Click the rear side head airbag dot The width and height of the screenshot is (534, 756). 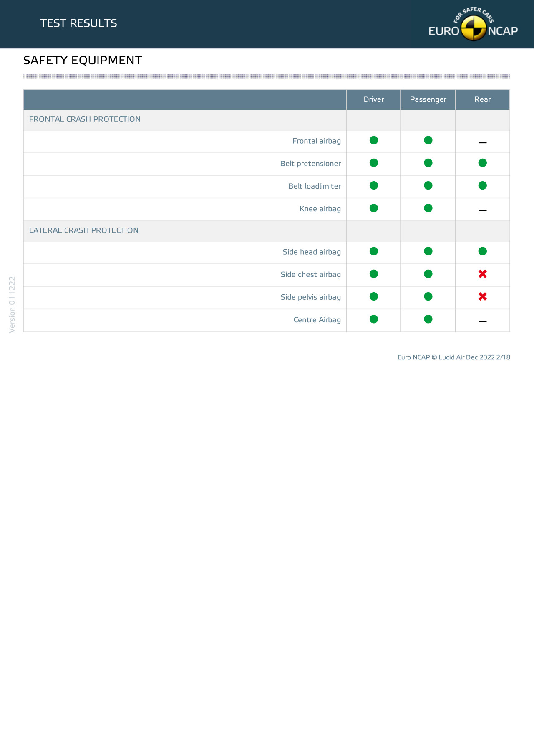[483, 251]
